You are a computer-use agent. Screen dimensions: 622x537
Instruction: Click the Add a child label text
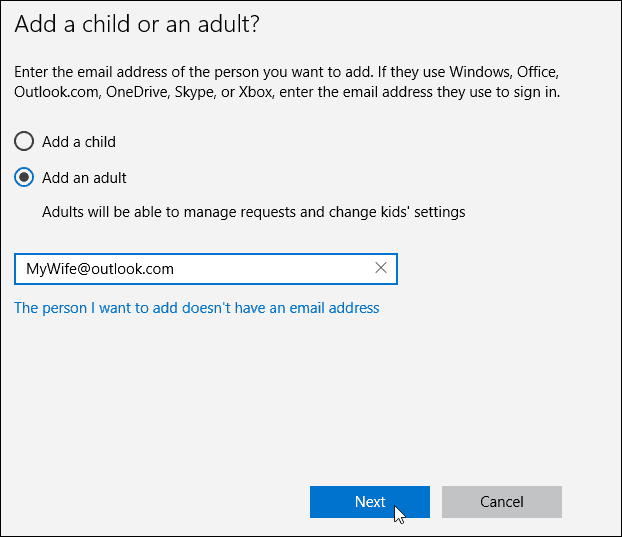79,142
